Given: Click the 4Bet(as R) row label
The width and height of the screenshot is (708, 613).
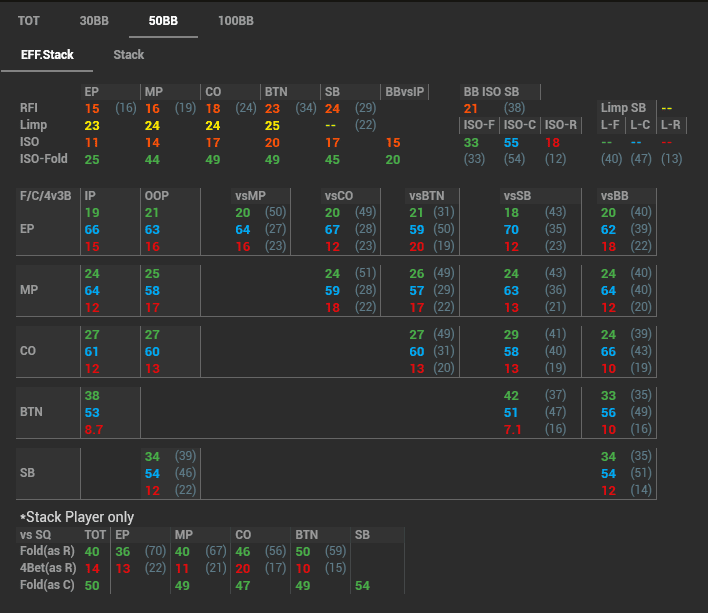Looking at the screenshot, I should coord(48,568).
